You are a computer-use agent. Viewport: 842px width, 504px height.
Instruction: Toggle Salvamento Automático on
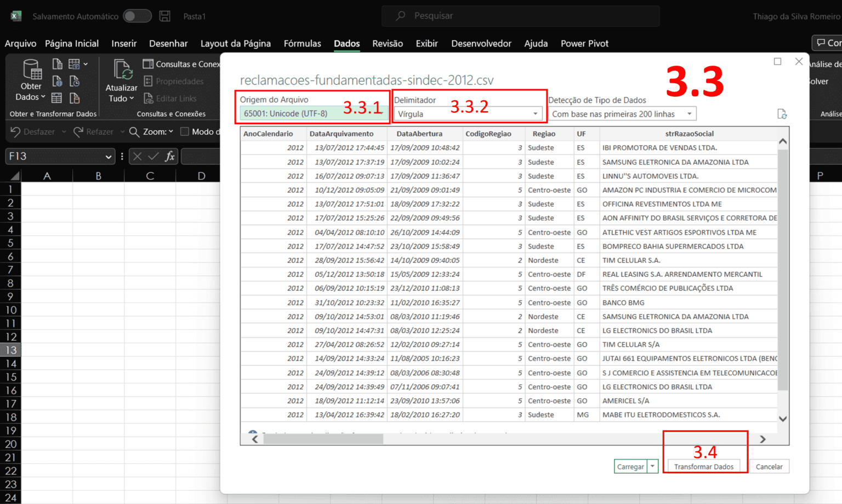pyautogui.click(x=137, y=16)
